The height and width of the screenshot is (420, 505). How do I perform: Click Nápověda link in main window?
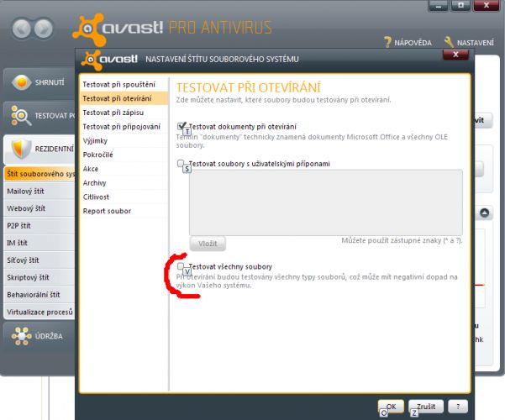pyautogui.click(x=413, y=43)
